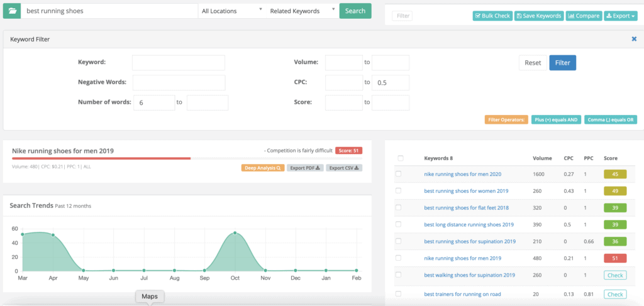Click the Volume maximum input field
The height and width of the screenshot is (306, 644).
coord(390,63)
